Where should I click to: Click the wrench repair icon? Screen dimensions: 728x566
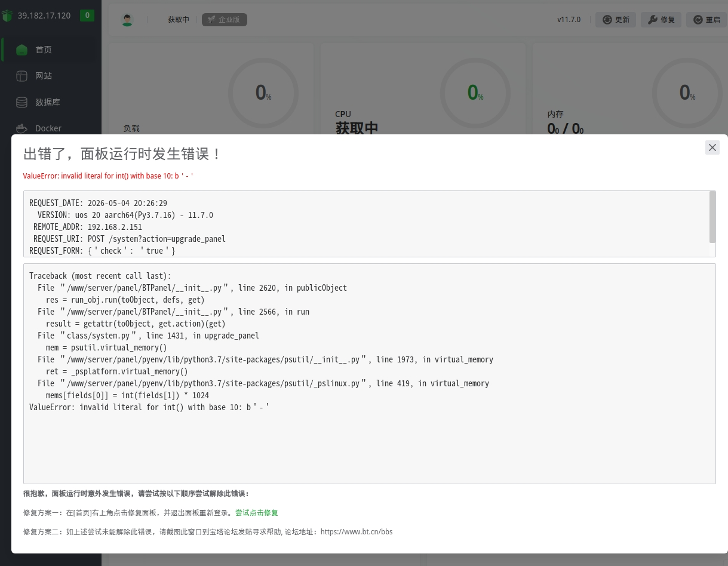pos(653,20)
